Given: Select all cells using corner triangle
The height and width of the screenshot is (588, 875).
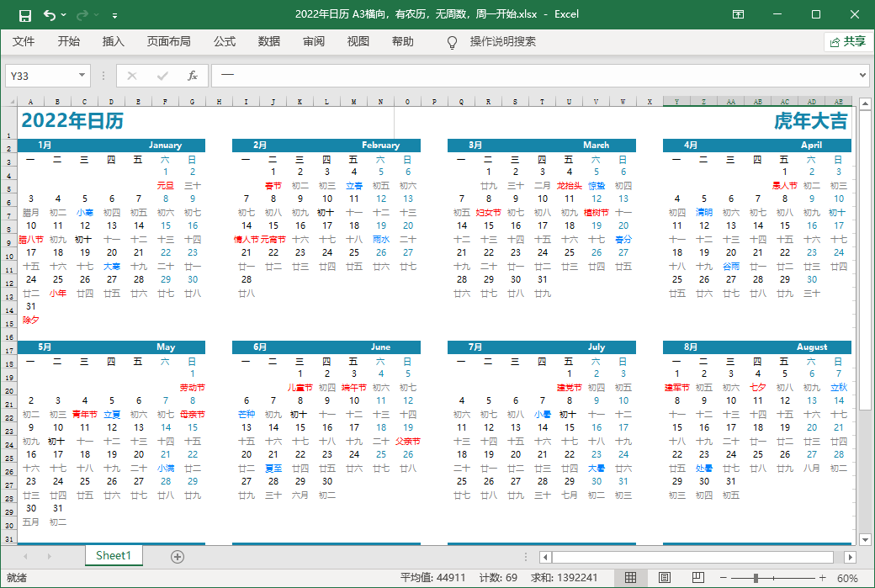Looking at the screenshot, I should (10, 102).
